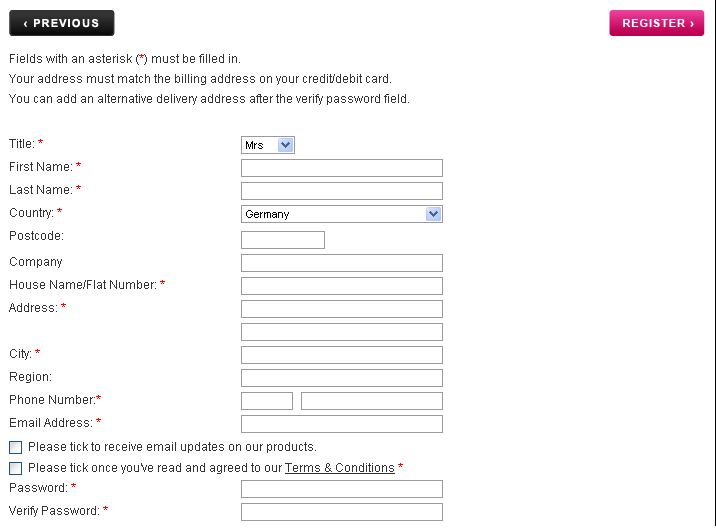The width and height of the screenshot is (716, 529).
Task: Agree to terms by ticking checkbox
Action: click(15, 468)
